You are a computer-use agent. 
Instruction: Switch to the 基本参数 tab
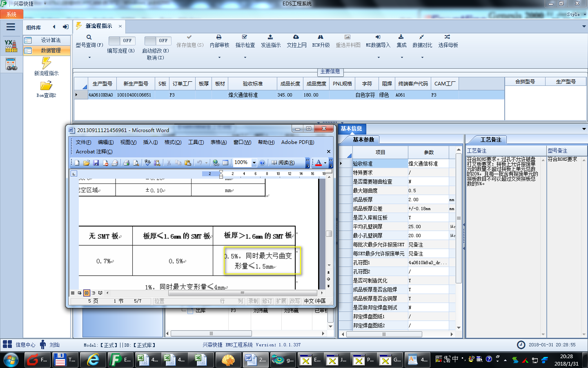363,140
